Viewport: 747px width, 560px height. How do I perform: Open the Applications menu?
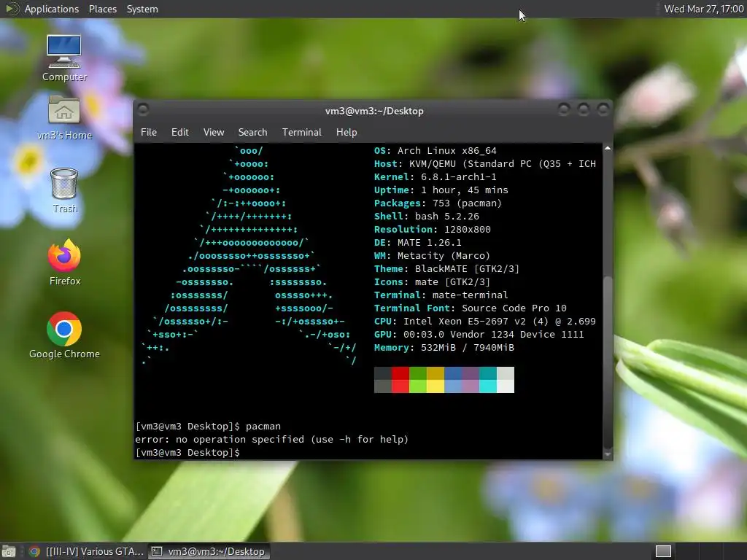point(52,9)
